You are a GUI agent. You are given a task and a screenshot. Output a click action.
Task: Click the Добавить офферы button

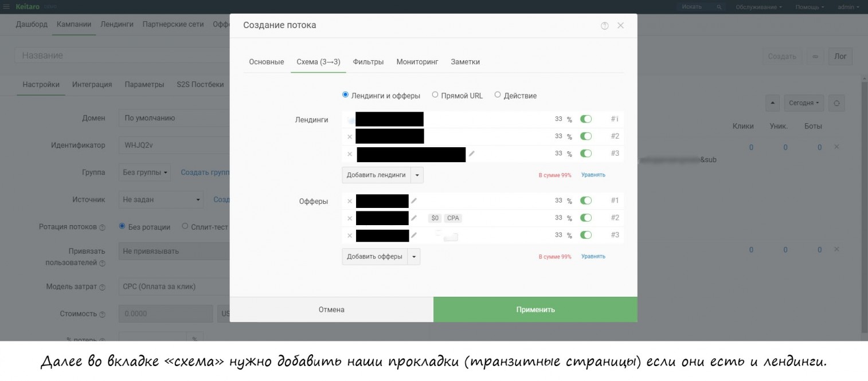(x=375, y=257)
